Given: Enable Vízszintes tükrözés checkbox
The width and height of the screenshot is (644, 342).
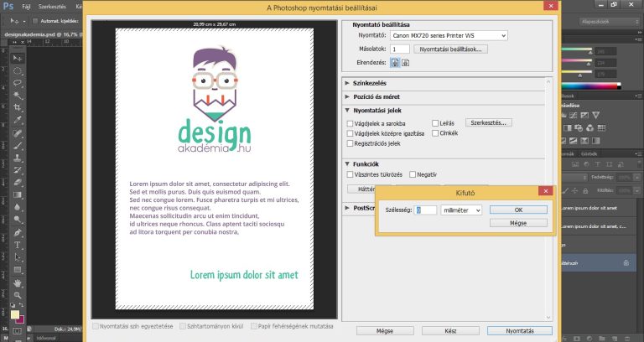Looking at the screenshot, I should 350,174.
